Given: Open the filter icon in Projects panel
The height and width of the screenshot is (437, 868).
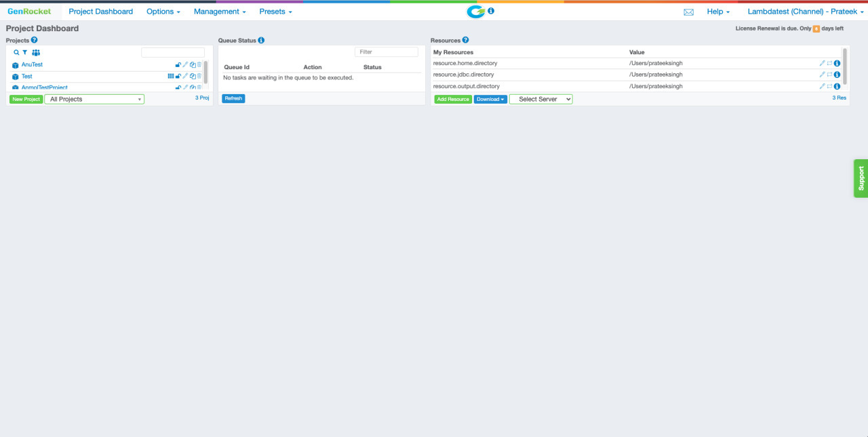Looking at the screenshot, I should tap(24, 52).
